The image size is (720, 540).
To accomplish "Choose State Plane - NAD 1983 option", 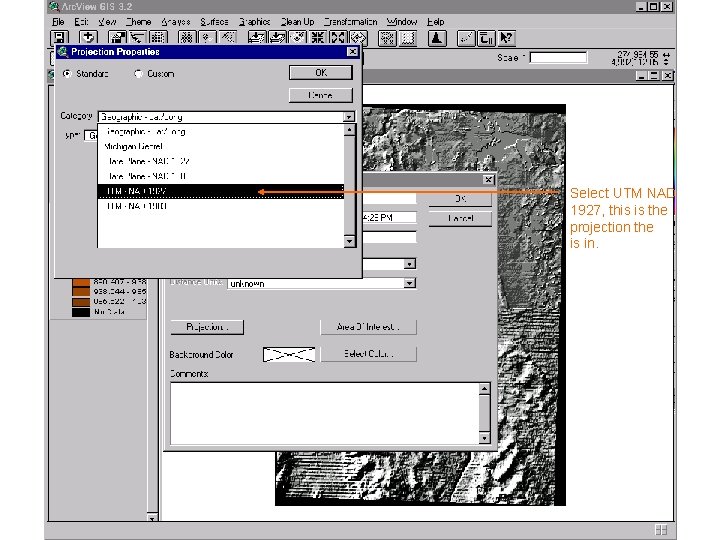I will (220, 176).
